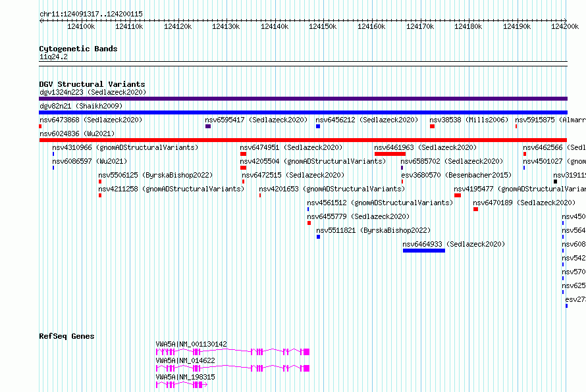
Task: Click the nsv6455779 red variant marker
Action: pos(309,223)
